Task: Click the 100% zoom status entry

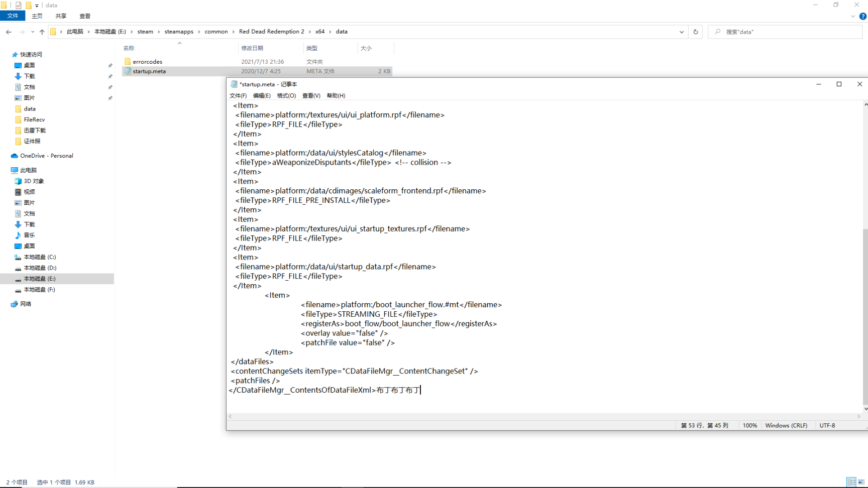Action: pyautogui.click(x=749, y=425)
